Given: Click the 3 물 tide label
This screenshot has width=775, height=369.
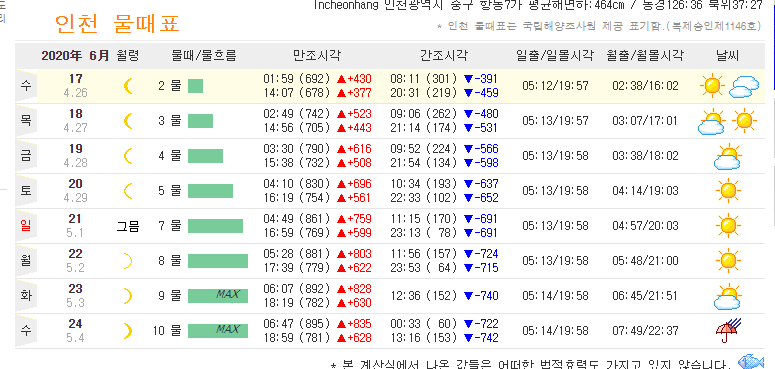Looking at the screenshot, I should pyautogui.click(x=170, y=121).
